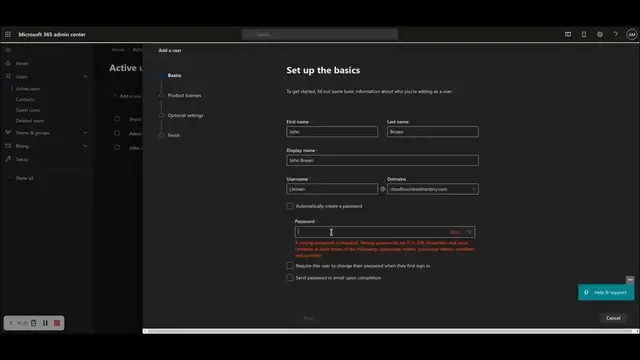The image size is (640, 360).
Task: Click Microsoft 365 admin center title
Action: click(x=52, y=34)
